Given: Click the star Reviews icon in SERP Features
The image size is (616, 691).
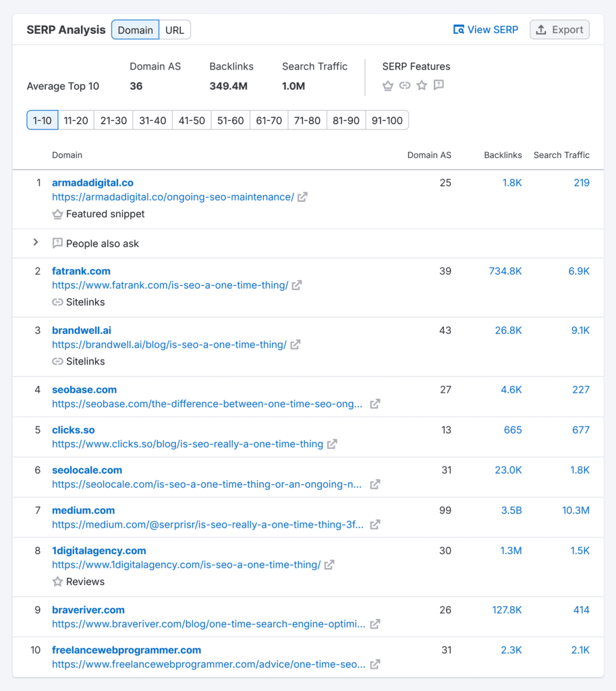Looking at the screenshot, I should point(422,86).
